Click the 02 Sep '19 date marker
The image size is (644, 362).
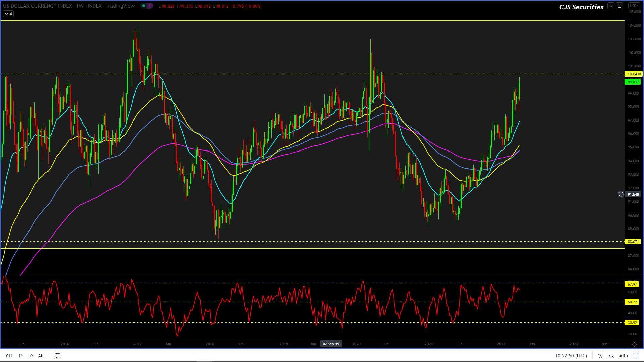pos(331,344)
